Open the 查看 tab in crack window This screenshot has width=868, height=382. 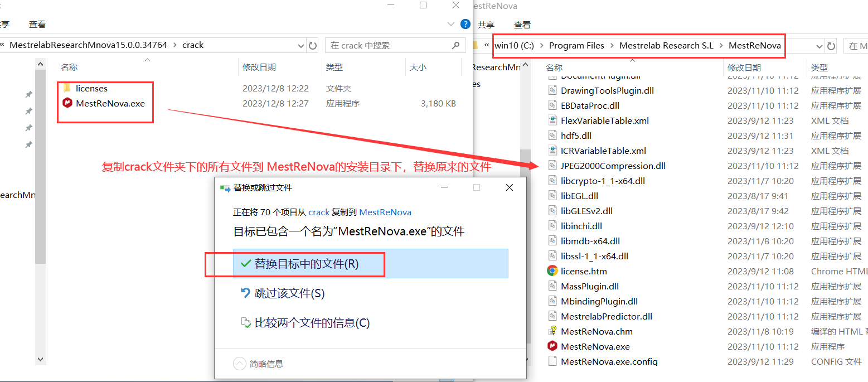point(37,25)
